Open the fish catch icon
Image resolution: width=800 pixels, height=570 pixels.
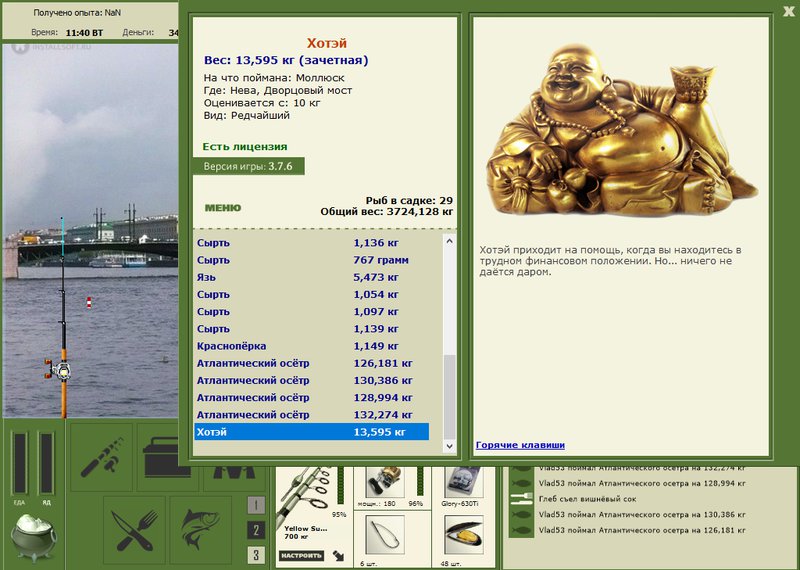pyautogui.click(x=201, y=530)
